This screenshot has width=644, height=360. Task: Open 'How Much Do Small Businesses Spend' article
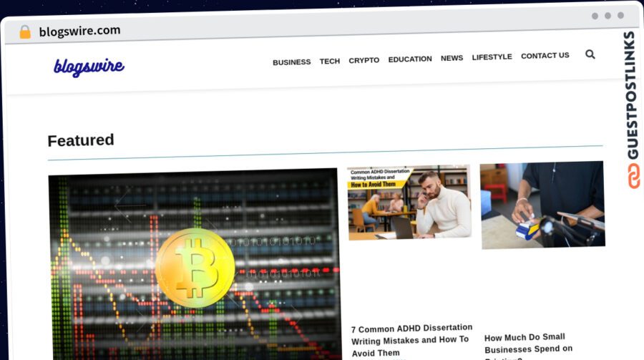[528, 346]
